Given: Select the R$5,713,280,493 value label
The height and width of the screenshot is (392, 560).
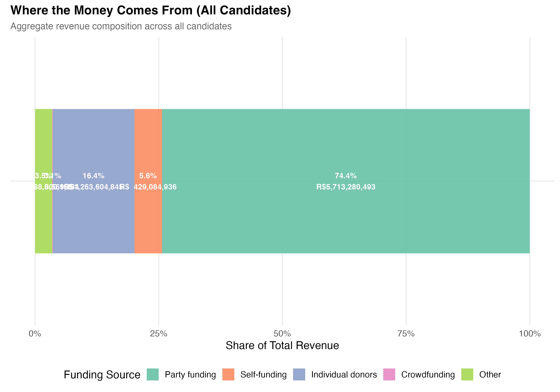Looking at the screenshot, I should (x=346, y=187).
